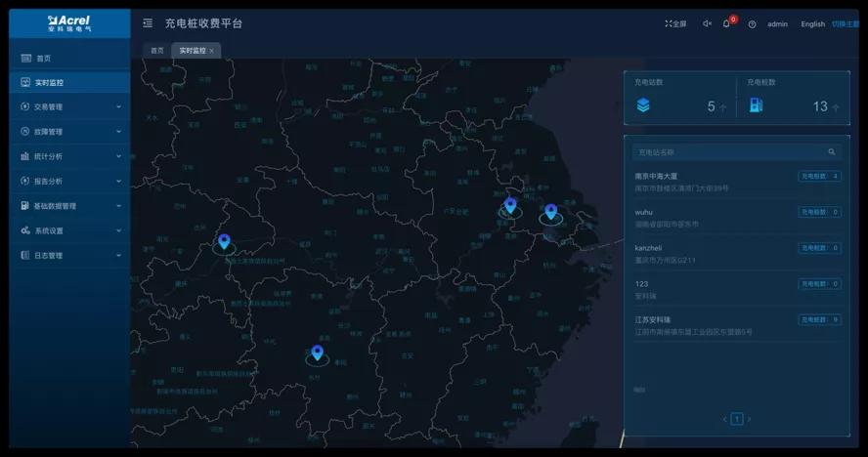Screen dimensions: 868x457
Task: Click the charging station count 5
Action: pos(712,106)
